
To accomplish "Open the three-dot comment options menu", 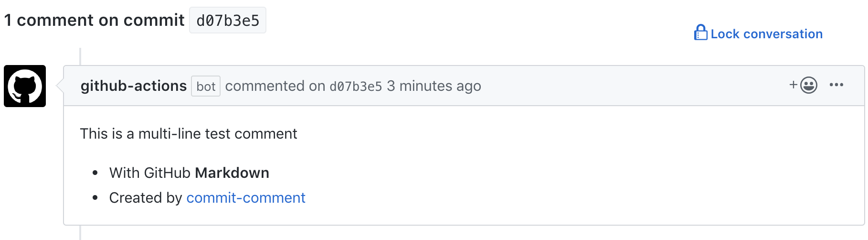I will 836,85.
